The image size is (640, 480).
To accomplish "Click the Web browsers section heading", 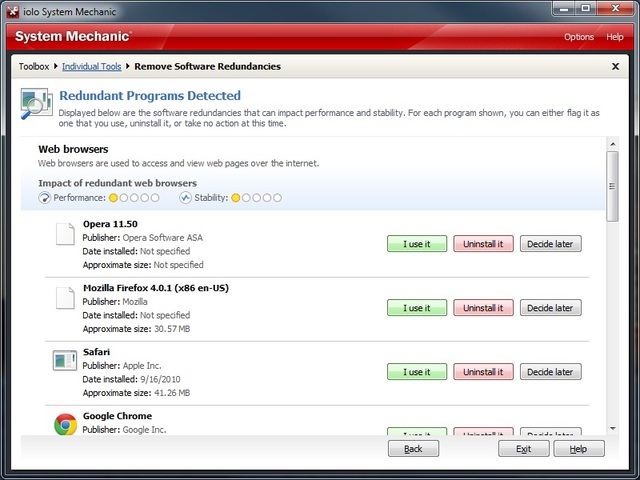I will pyautogui.click(x=73, y=149).
